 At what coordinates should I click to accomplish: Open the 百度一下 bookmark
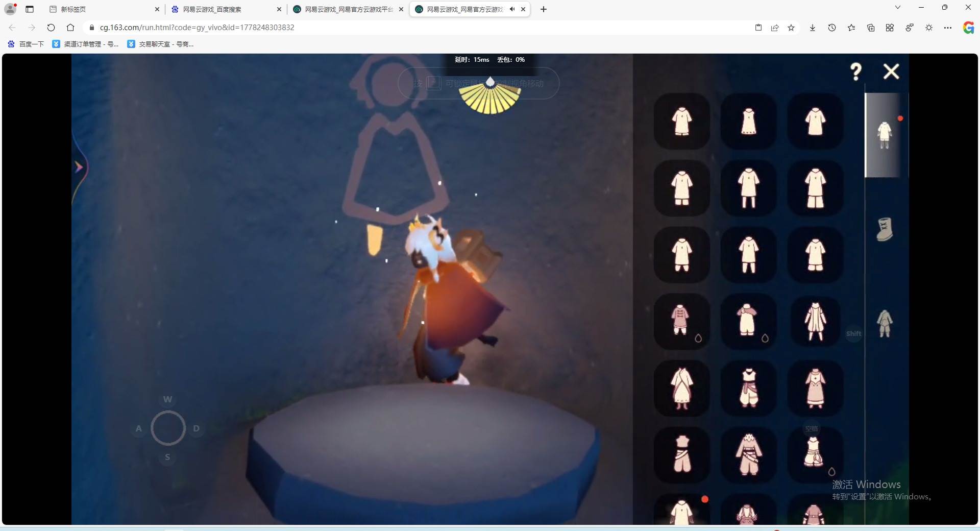coord(26,44)
